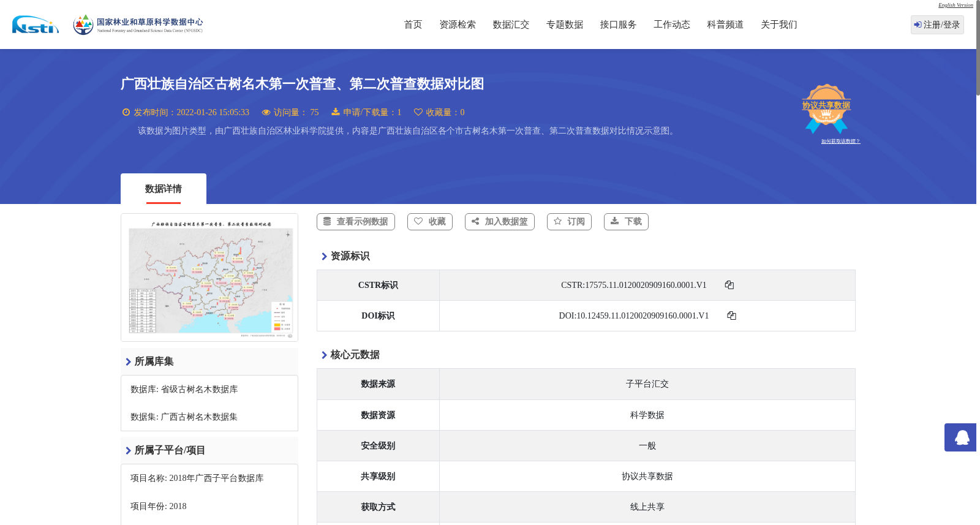Click the NSTI logo
Viewport: 980px width, 525px height.
point(36,25)
